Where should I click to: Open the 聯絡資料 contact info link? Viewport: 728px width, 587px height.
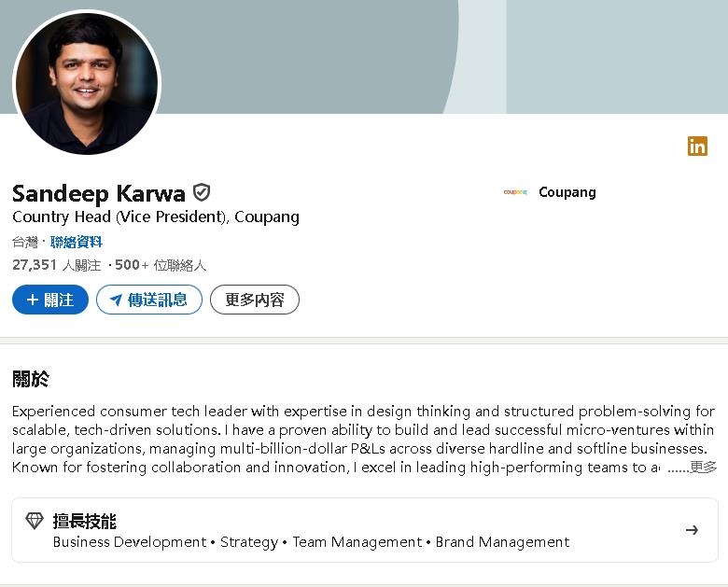[x=77, y=242]
